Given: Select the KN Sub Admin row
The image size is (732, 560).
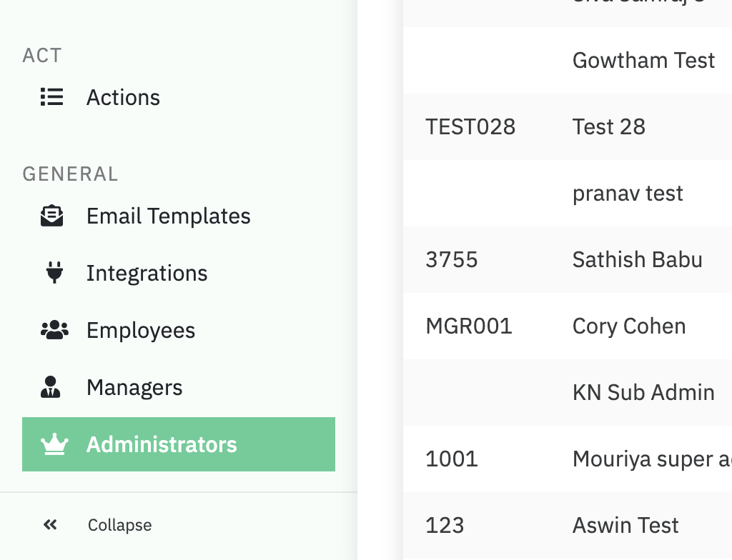Looking at the screenshot, I should click(x=643, y=392).
